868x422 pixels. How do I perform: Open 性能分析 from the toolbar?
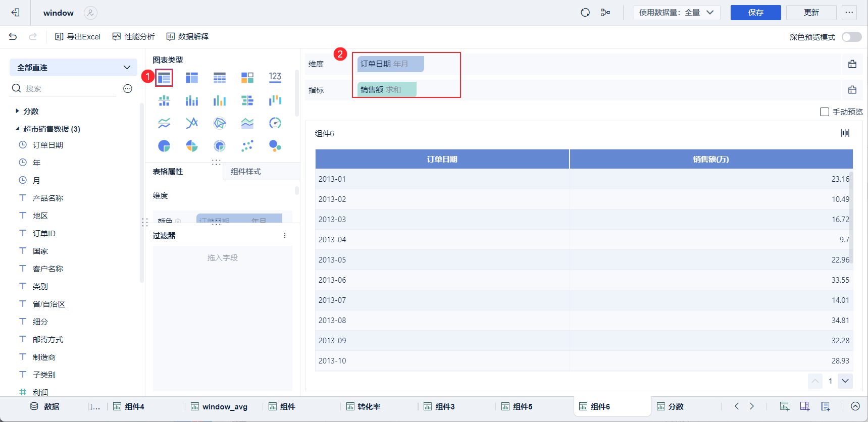click(x=134, y=36)
